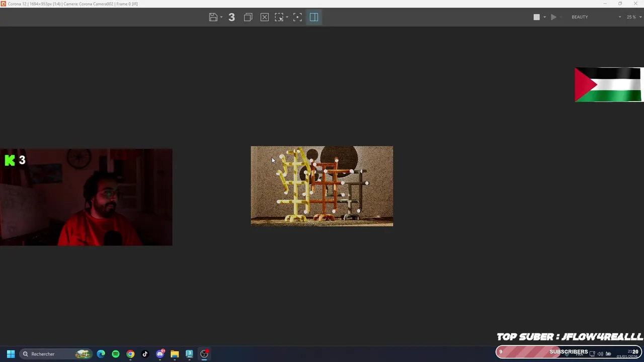
Task: Click the focus point picker icon
Action: click(x=297, y=17)
